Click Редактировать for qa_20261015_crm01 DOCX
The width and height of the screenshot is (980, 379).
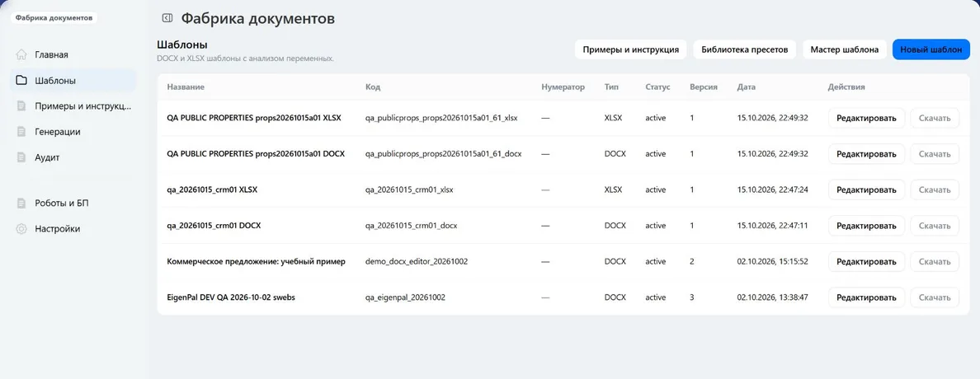pos(866,226)
